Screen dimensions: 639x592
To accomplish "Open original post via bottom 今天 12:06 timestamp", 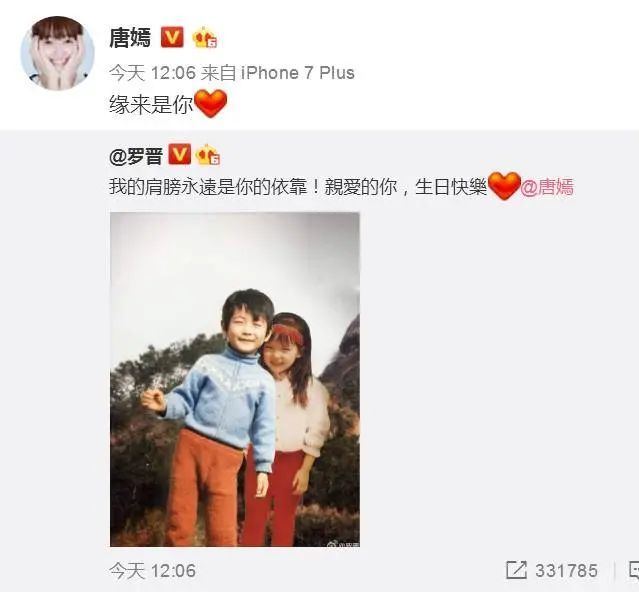I will (x=153, y=571).
